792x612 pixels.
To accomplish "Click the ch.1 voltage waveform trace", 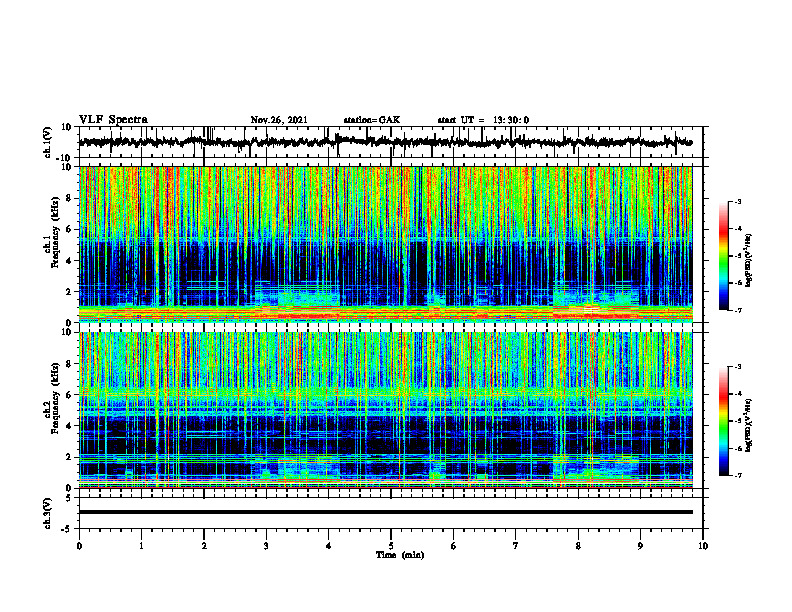I will click(385, 142).
